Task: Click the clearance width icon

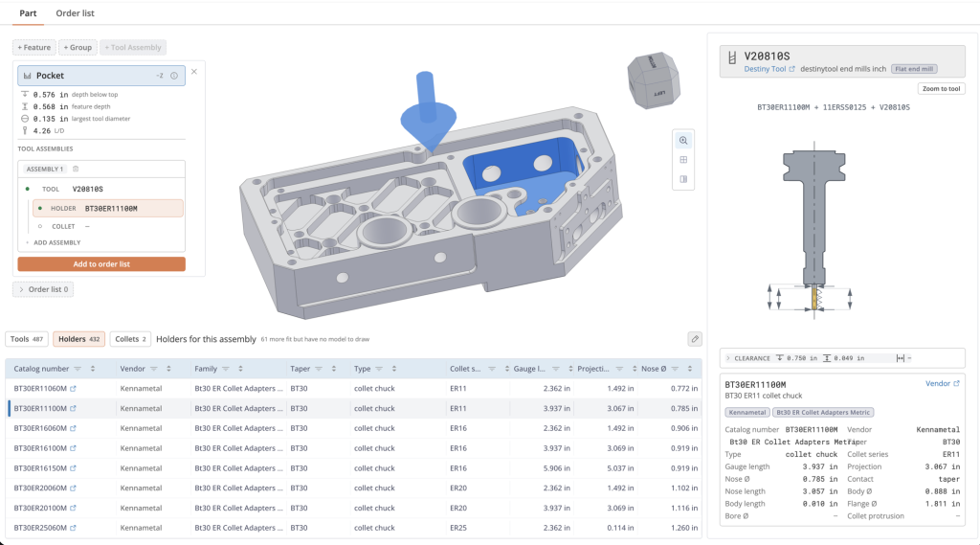Action: pos(901,358)
